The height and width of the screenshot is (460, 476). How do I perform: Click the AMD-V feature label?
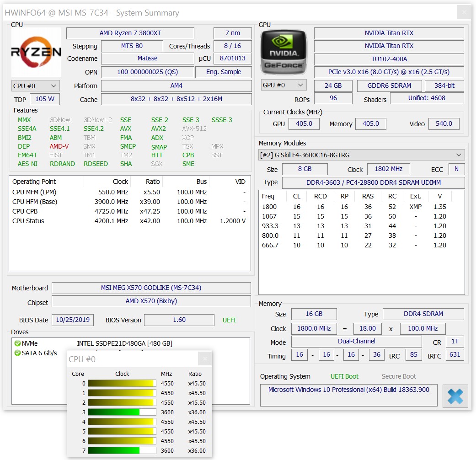[x=59, y=147]
